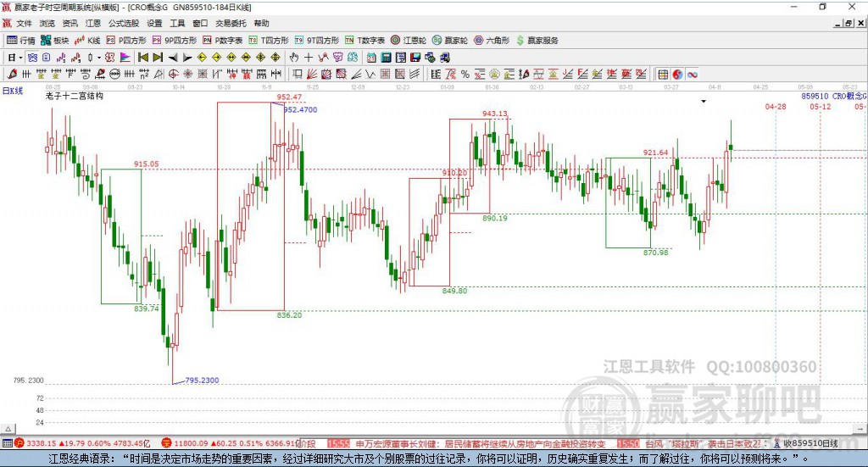Open the 工具 menu
This screenshot has width=868, height=467.
click(177, 23)
